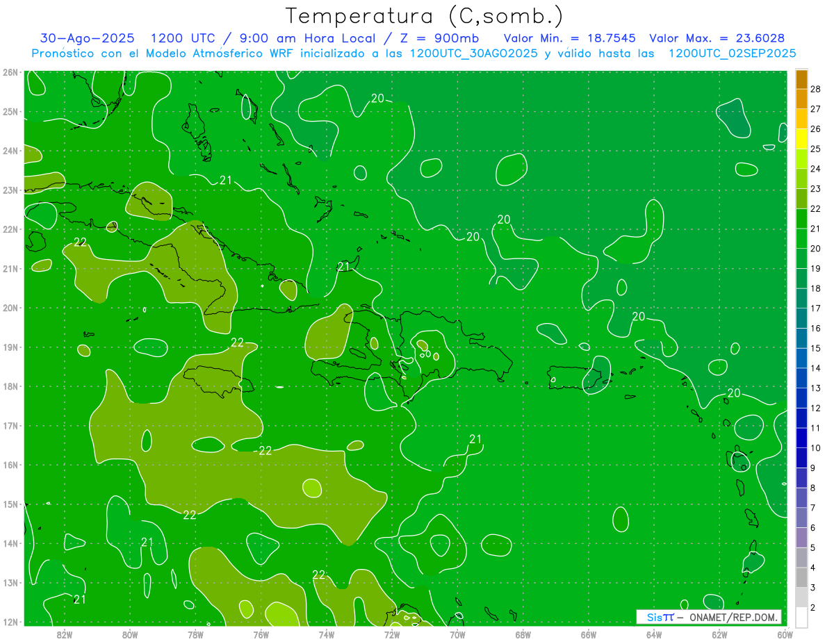The width and height of the screenshot is (834, 644).
Task: Click the 14N latitude axis label
Action: pos(10,543)
